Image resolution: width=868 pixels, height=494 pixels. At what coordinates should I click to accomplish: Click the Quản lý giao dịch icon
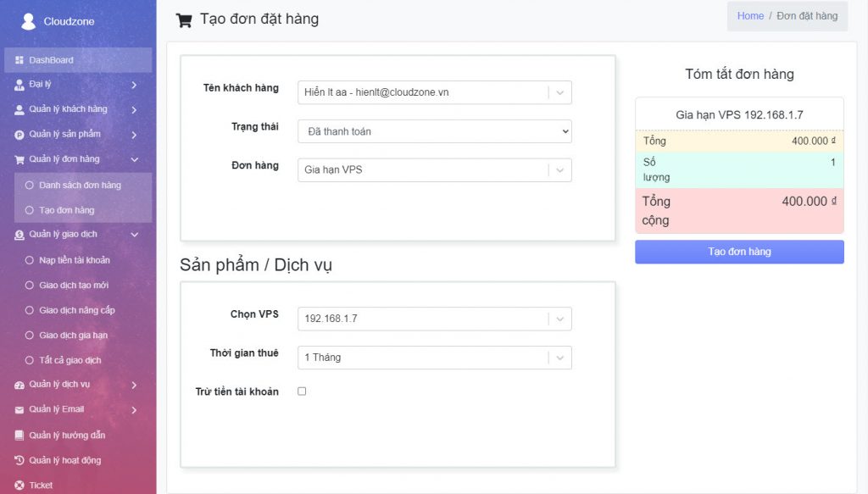click(x=20, y=235)
